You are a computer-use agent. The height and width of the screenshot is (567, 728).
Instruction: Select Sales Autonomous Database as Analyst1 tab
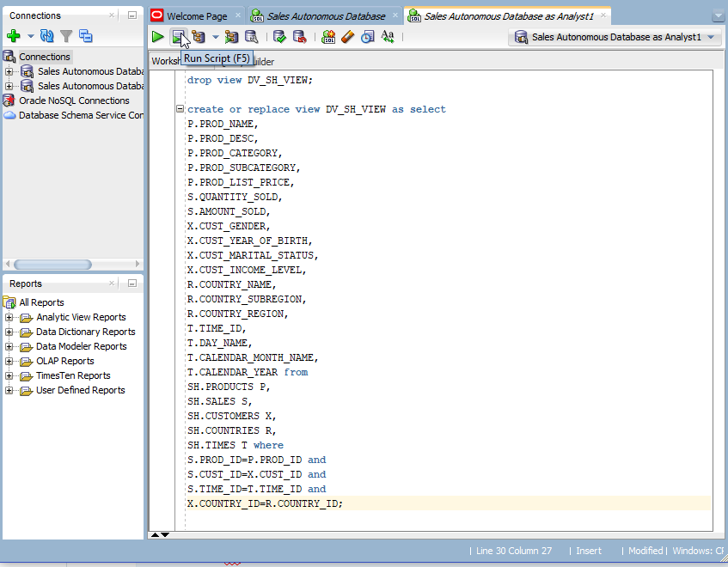[x=508, y=16]
